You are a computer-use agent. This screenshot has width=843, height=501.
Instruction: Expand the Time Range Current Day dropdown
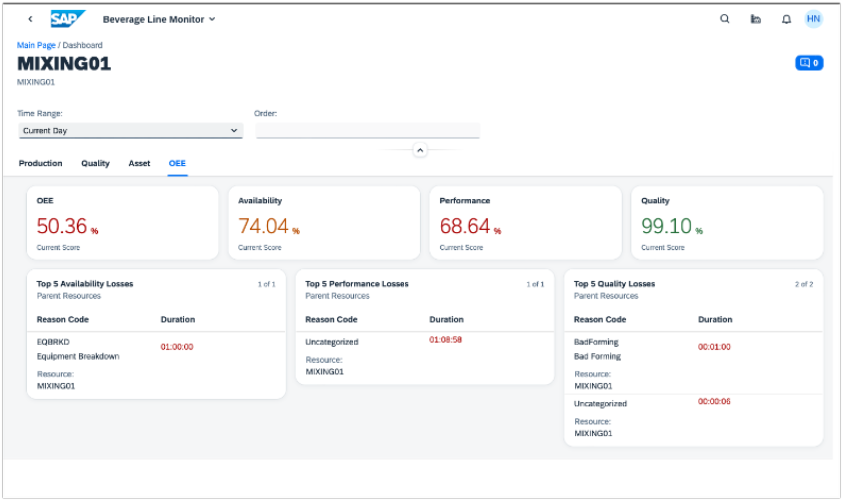[x=131, y=131]
